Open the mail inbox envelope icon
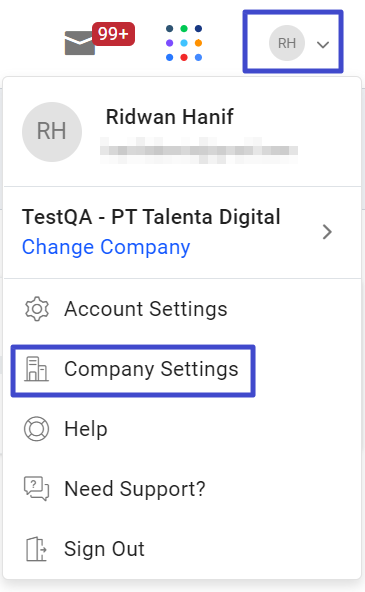 coord(80,43)
